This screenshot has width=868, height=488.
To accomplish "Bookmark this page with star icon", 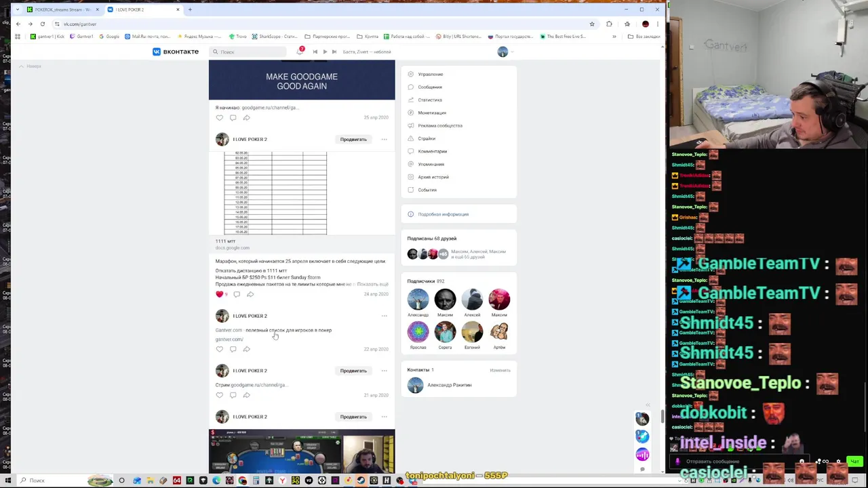I will click(x=592, y=24).
